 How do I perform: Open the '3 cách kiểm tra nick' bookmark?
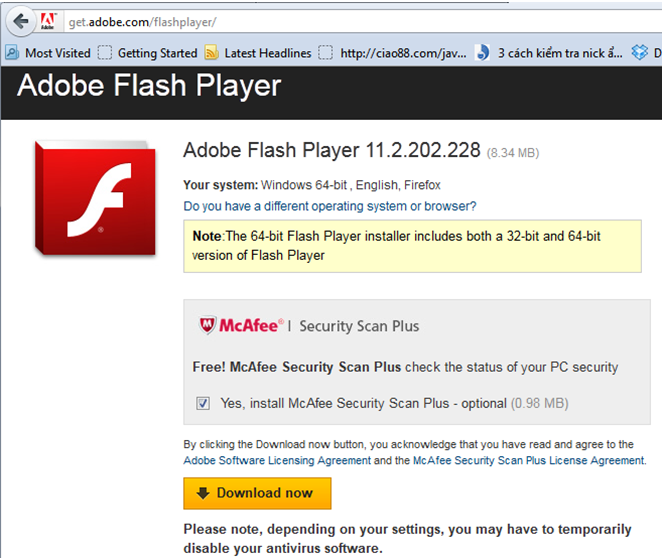549,53
